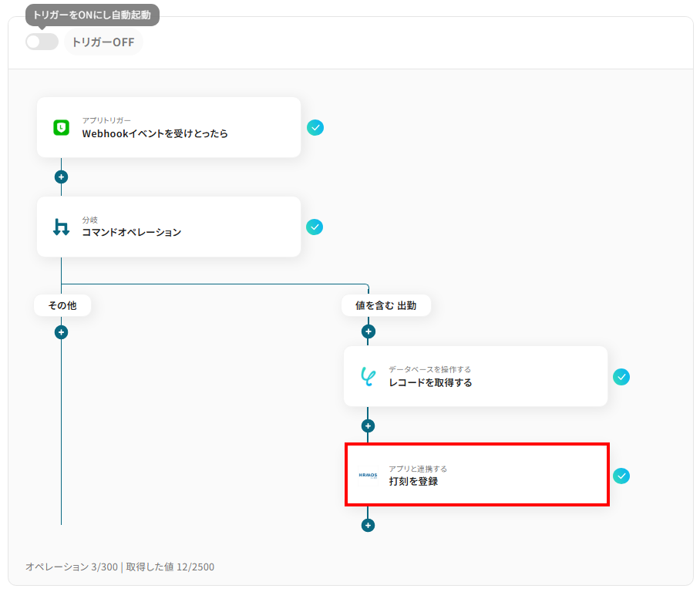Click checkmark next to 打刻を登録 card

point(621,476)
